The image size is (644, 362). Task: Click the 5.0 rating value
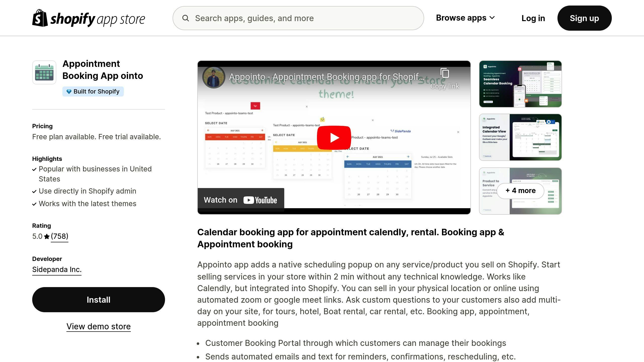[37, 236]
